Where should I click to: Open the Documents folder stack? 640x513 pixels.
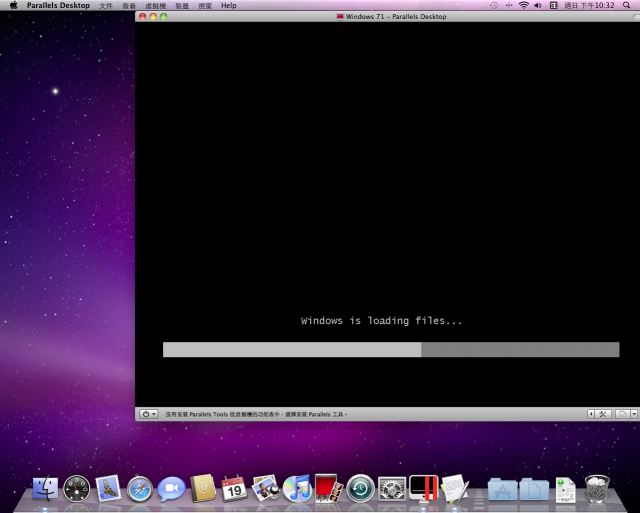tap(534, 489)
